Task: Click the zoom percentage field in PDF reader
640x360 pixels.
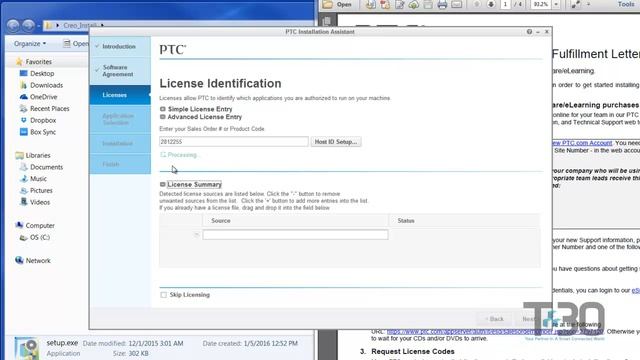Action: [541, 4]
